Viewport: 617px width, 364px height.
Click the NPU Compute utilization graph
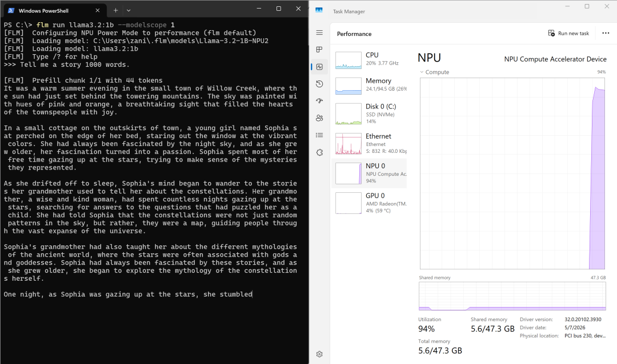512,173
